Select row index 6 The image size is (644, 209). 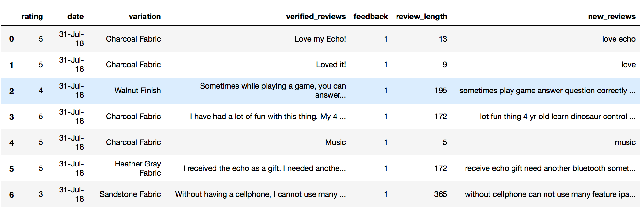point(12,195)
